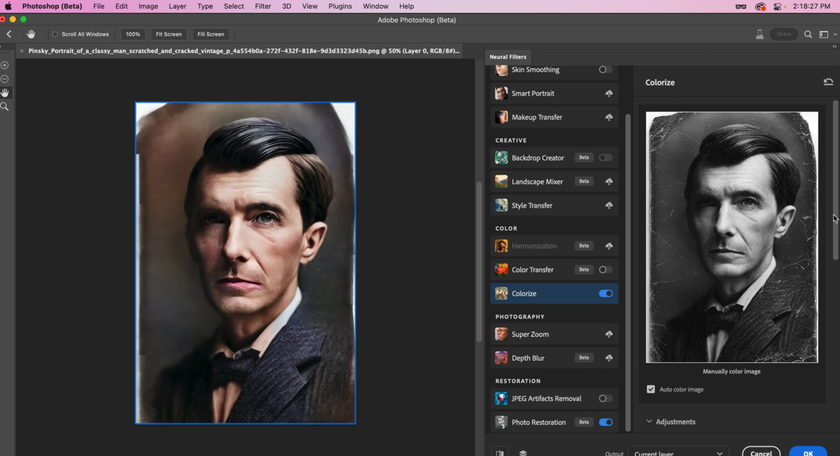Viewport: 840px width, 456px height.
Task: Open the Layer menu
Action: pyautogui.click(x=177, y=6)
